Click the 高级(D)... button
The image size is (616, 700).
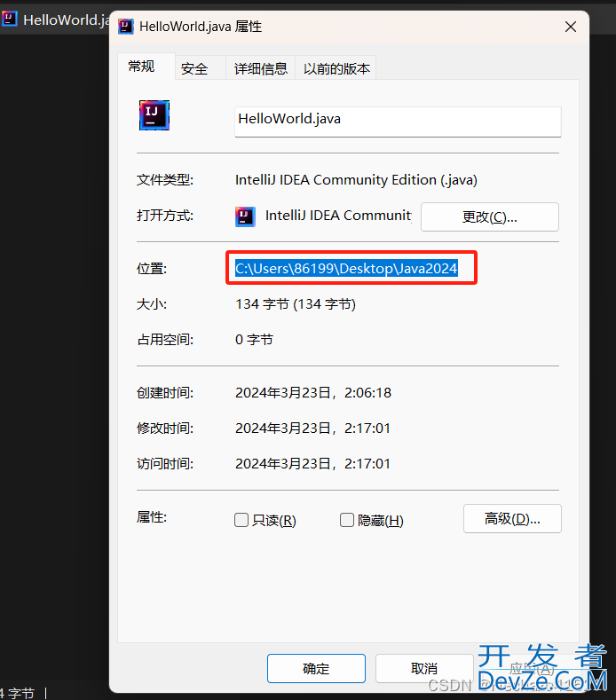click(512, 519)
